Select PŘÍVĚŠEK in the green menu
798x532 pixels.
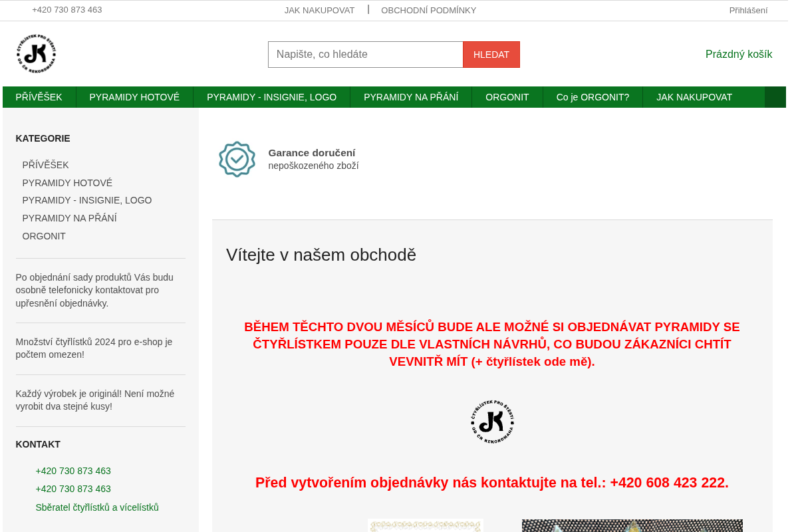click(x=39, y=97)
